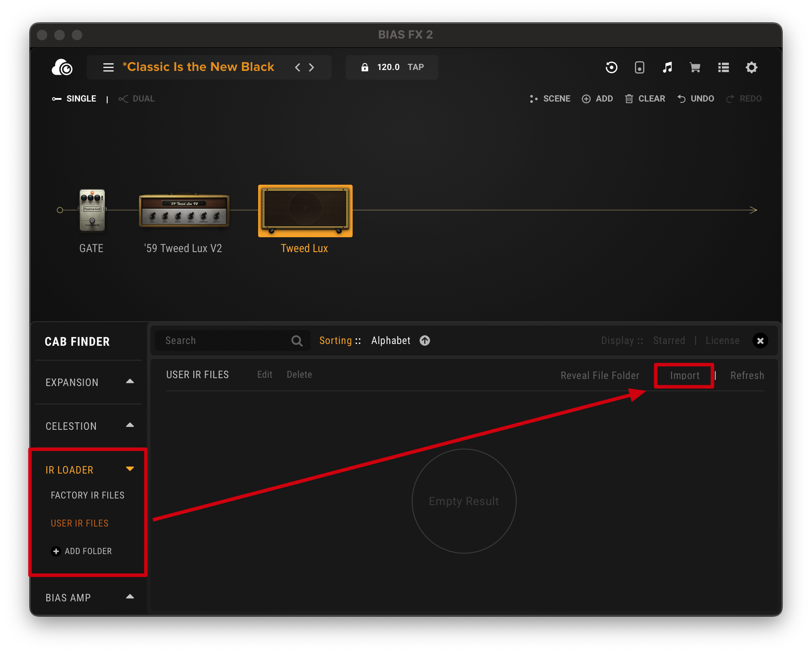Filter display by Starred

coord(669,341)
